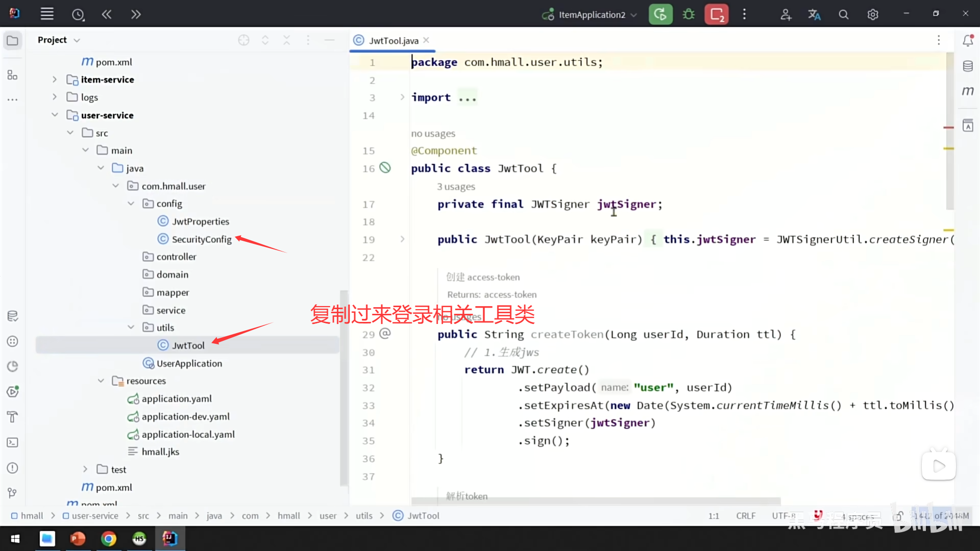Close the JwtTool.java editor tab
Screen dimensions: 980x551
426,40
